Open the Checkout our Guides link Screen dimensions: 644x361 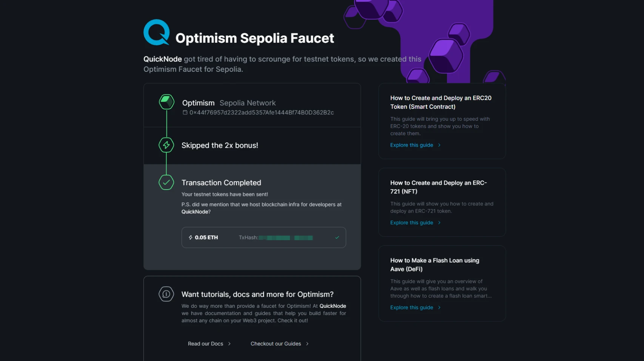276,344
